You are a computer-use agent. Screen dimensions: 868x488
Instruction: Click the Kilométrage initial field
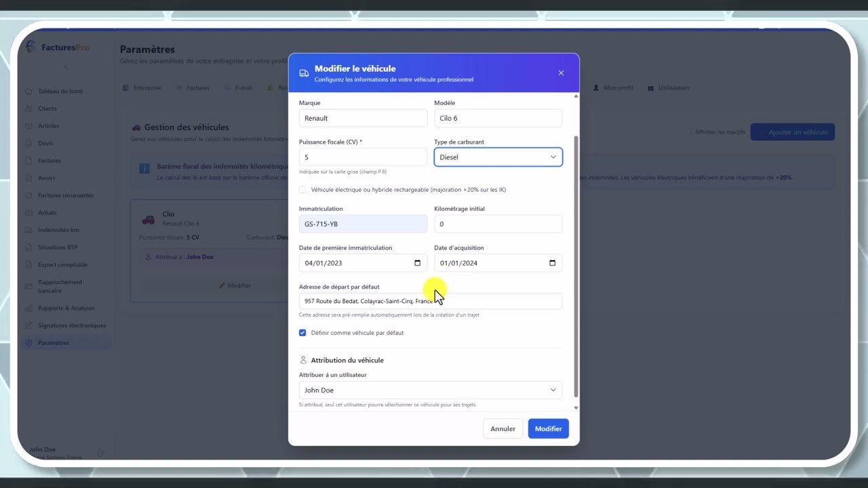(498, 224)
